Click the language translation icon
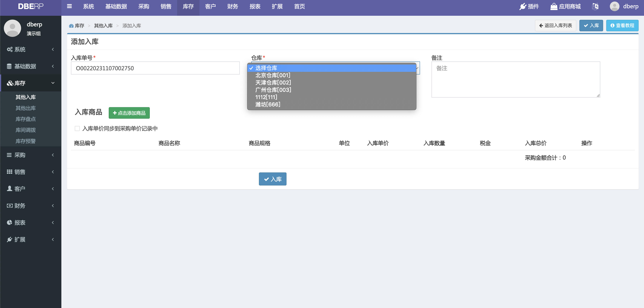 (x=595, y=7)
